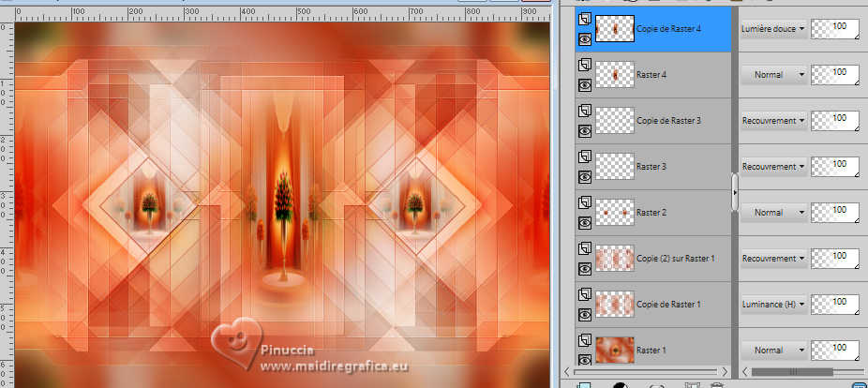Click the opacity field of Raster 3
The height and width of the screenshot is (388, 868).
(835, 167)
